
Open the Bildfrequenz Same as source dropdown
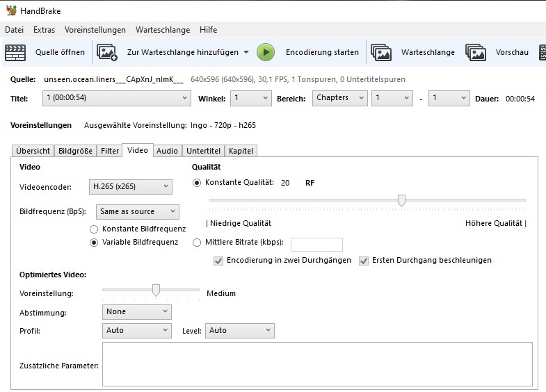click(138, 212)
